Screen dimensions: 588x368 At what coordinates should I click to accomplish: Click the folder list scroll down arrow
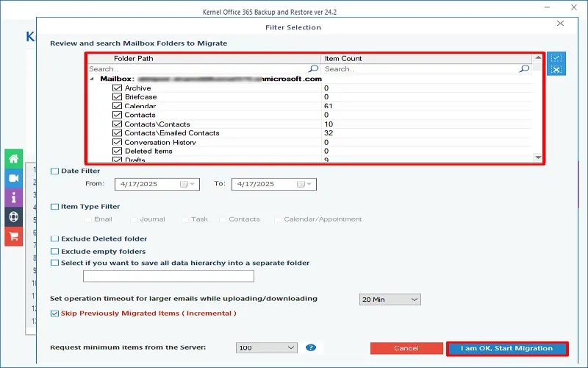pos(538,158)
